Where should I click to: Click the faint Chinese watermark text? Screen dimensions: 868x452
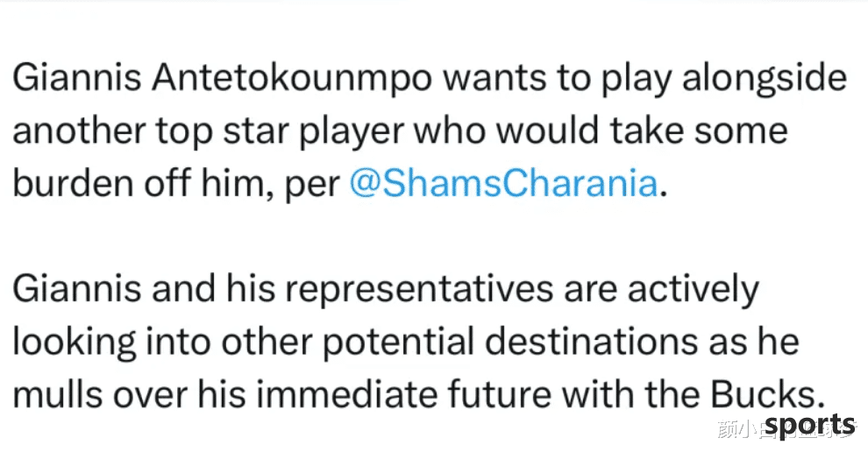pos(786,428)
